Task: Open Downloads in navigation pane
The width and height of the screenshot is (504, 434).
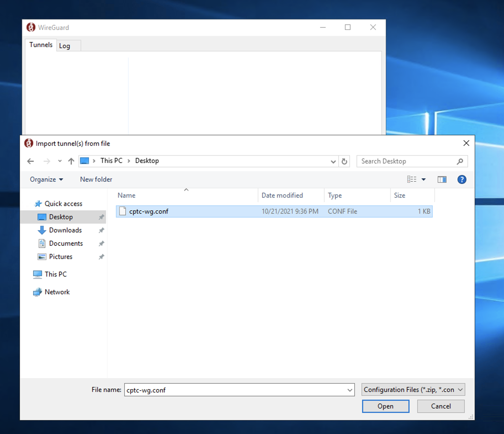Action: click(x=65, y=230)
